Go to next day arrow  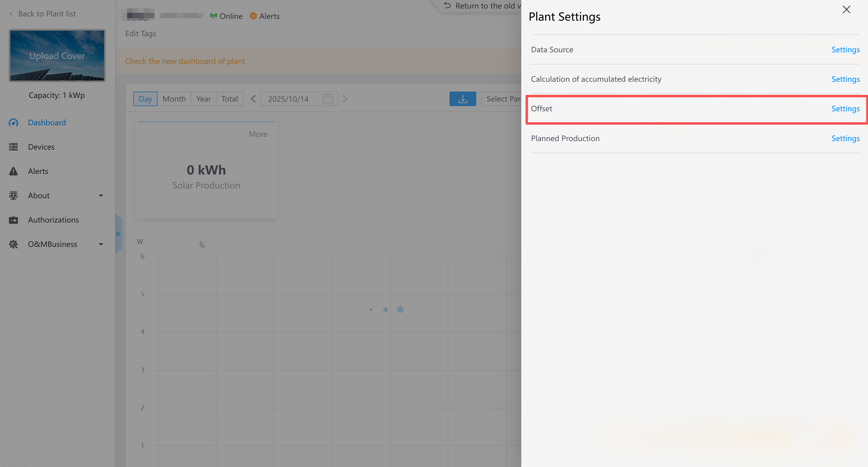[345, 99]
